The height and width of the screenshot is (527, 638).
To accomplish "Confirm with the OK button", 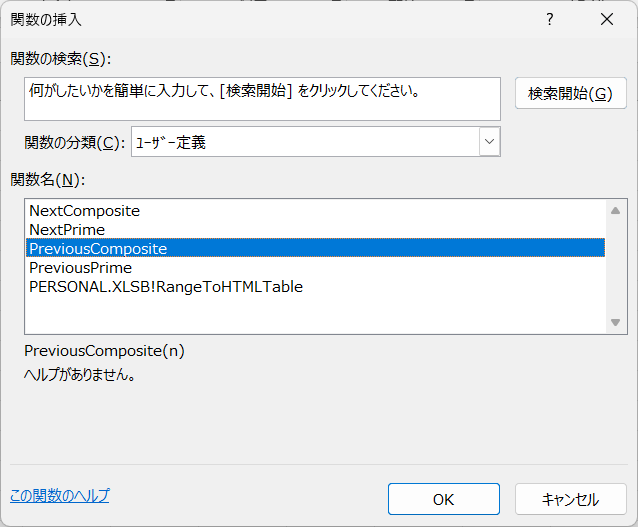I will [444, 499].
